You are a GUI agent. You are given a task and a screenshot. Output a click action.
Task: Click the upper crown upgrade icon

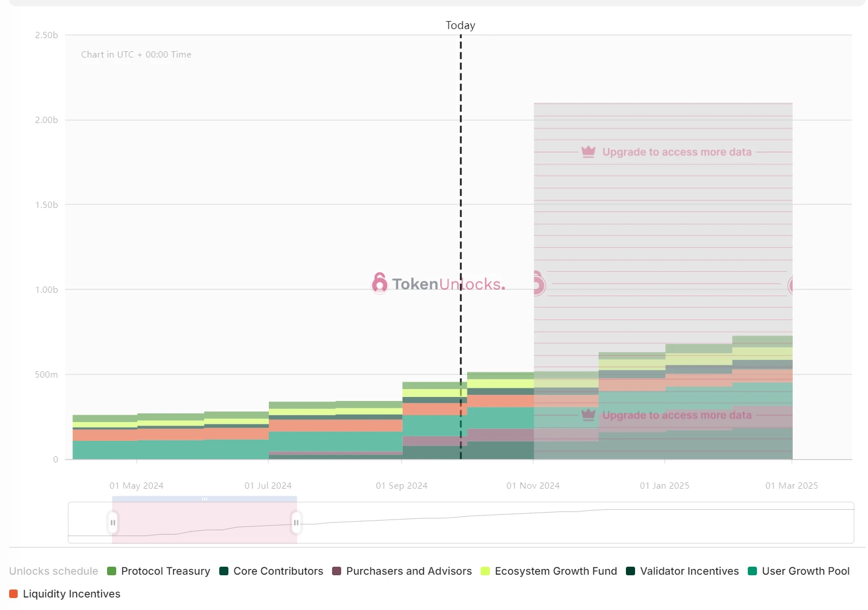[588, 152]
